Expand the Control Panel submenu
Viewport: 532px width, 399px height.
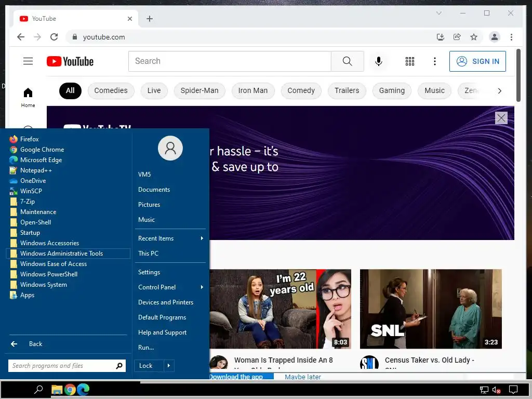[170, 287]
